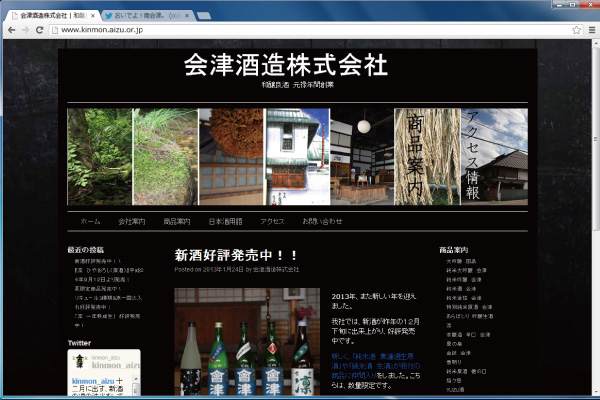This screenshot has width=600, height=400.
Task: Open the 商品案内 navigation menu item
Action: (177, 220)
